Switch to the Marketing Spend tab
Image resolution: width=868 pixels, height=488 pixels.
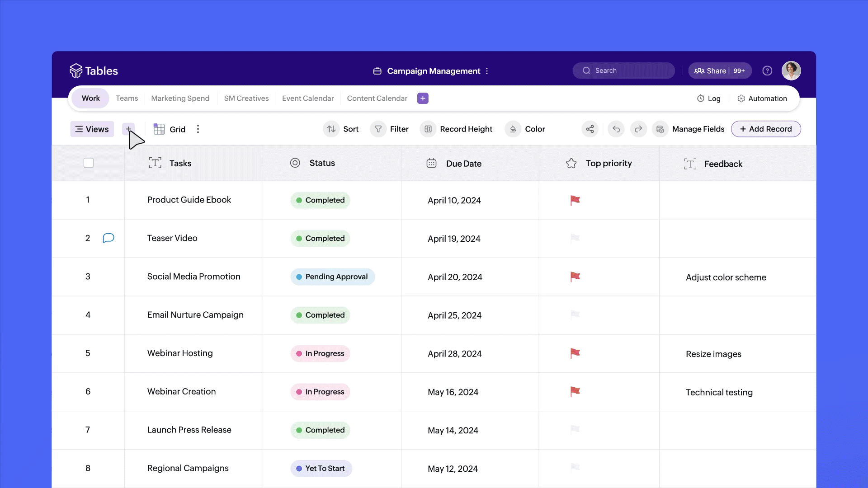point(180,99)
